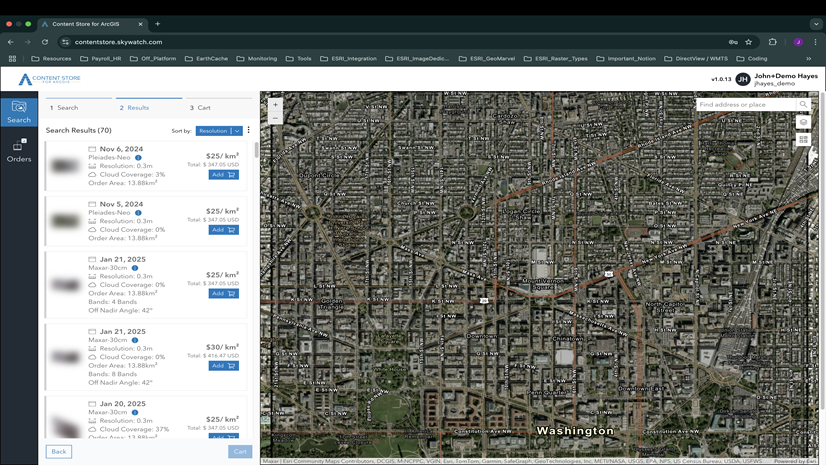Show info for Nov 6, 2024 Pleiades-Neo
Screen dimensions: 826x465
click(x=138, y=157)
